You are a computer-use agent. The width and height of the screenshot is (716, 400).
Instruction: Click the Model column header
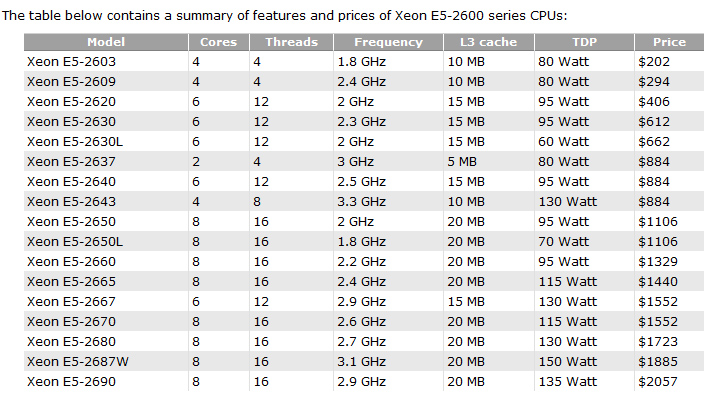(x=106, y=42)
